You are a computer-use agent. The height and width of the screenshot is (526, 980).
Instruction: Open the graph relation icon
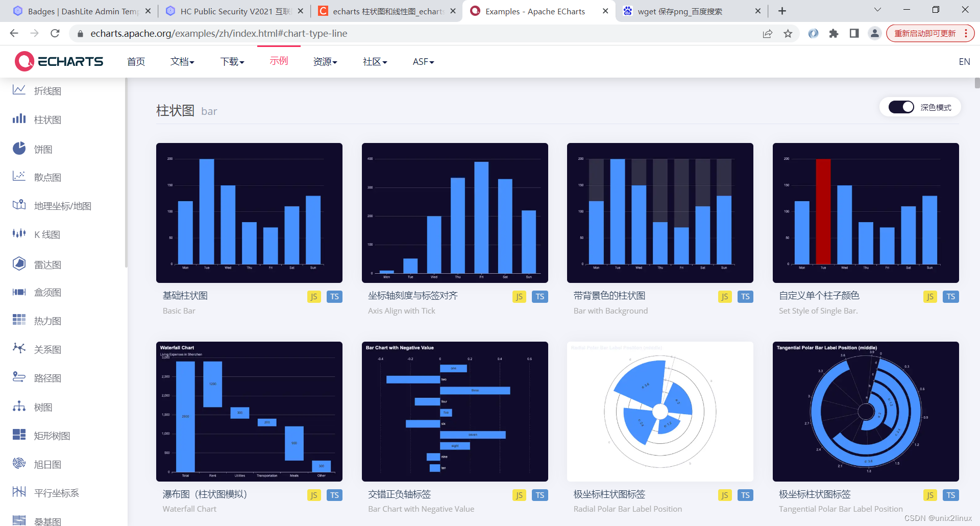pos(19,348)
